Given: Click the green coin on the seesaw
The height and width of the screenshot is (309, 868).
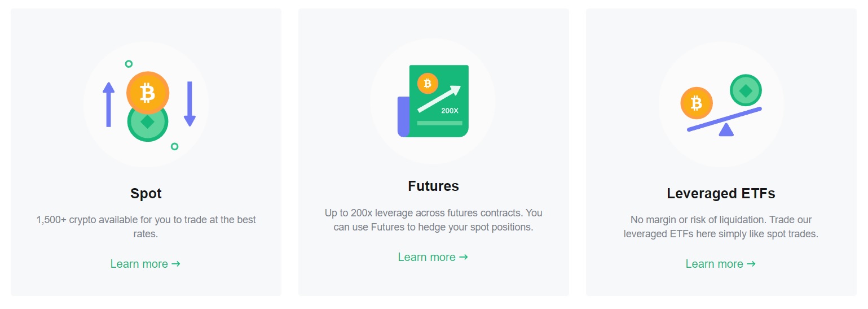Looking at the screenshot, I should [x=746, y=90].
